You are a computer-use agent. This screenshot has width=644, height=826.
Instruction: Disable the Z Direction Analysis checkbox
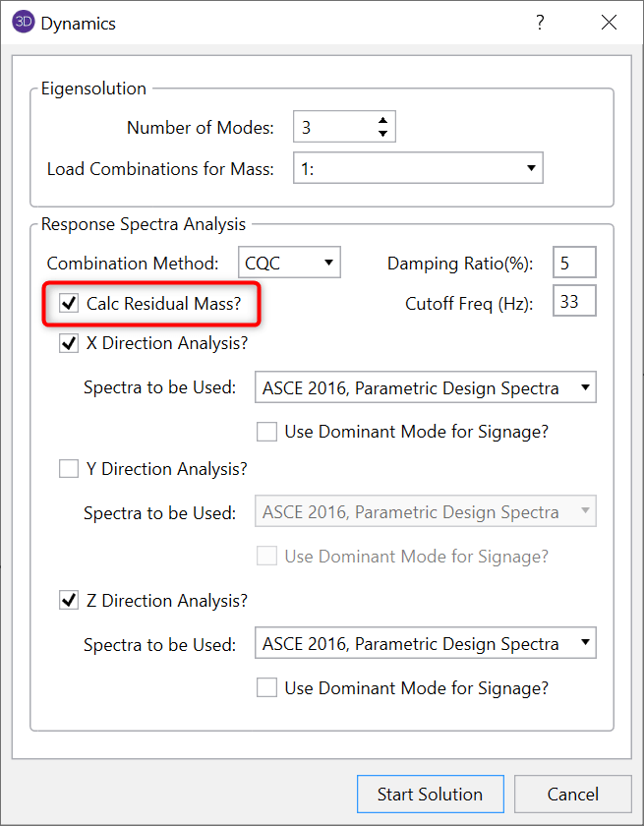tap(69, 600)
